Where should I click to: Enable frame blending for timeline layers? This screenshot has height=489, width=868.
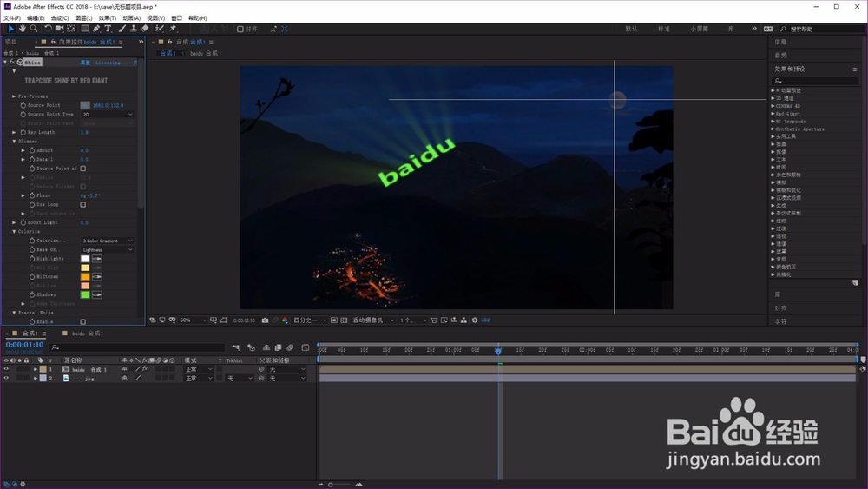279,347
